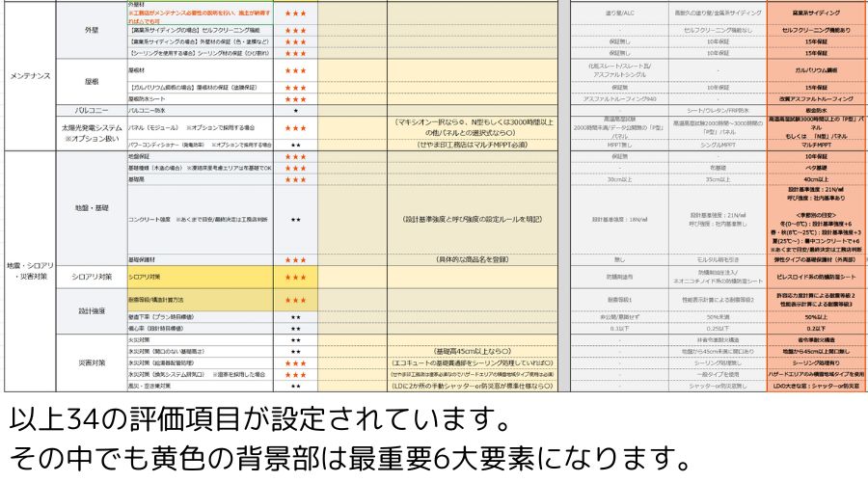Select the 布基礎 grey cell

718,168
